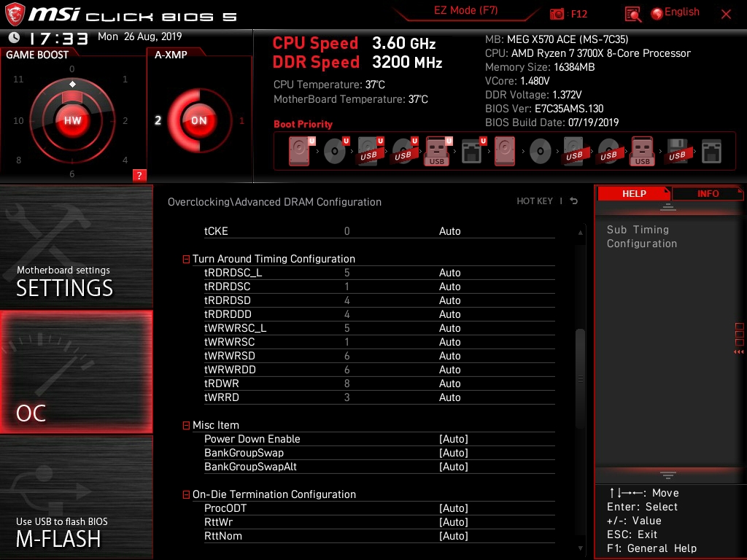
Task: Select the tWRWRSC timing row
Action: pos(379,342)
